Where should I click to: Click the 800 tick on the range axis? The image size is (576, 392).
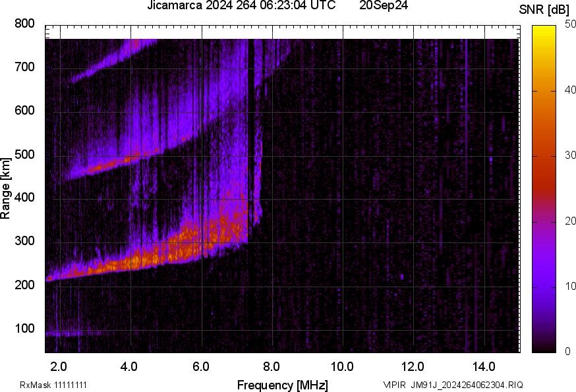coord(24,24)
